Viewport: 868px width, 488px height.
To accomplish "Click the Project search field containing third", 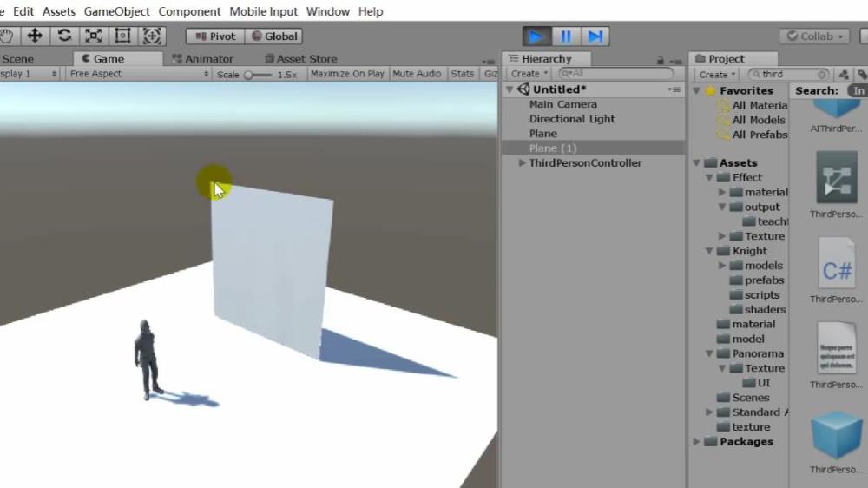I will click(x=787, y=74).
